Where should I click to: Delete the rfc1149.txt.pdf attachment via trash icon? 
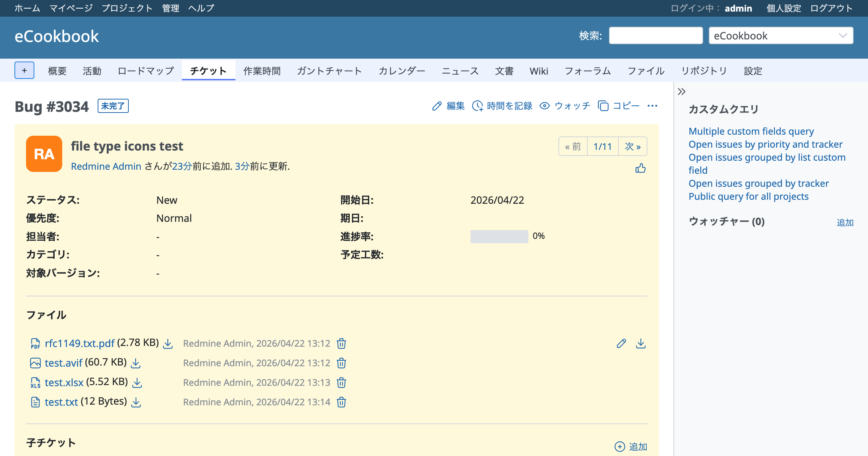point(341,343)
